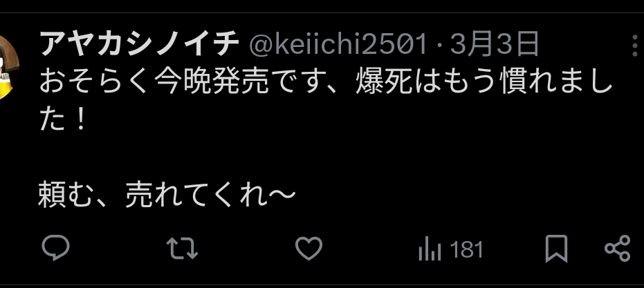Open the @keiichi2501 handle
The width and height of the screenshot is (644, 288).
click(338, 44)
